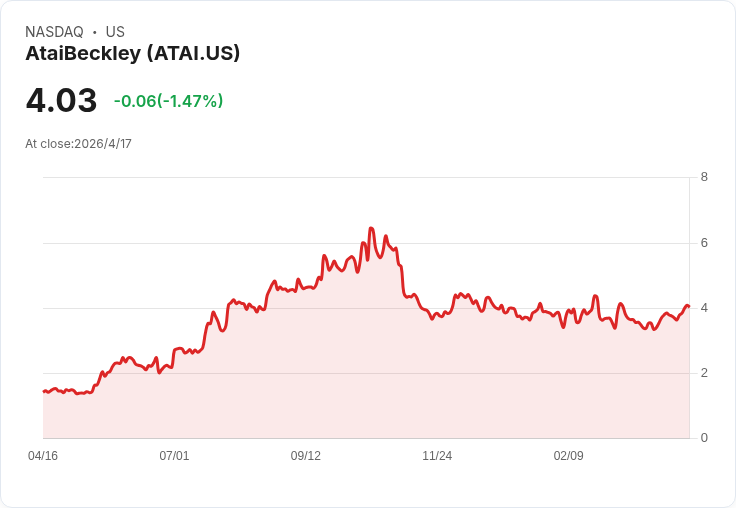Open the AtaiBeckley (ATAI.US) title
736x508 pixels.
132,54
